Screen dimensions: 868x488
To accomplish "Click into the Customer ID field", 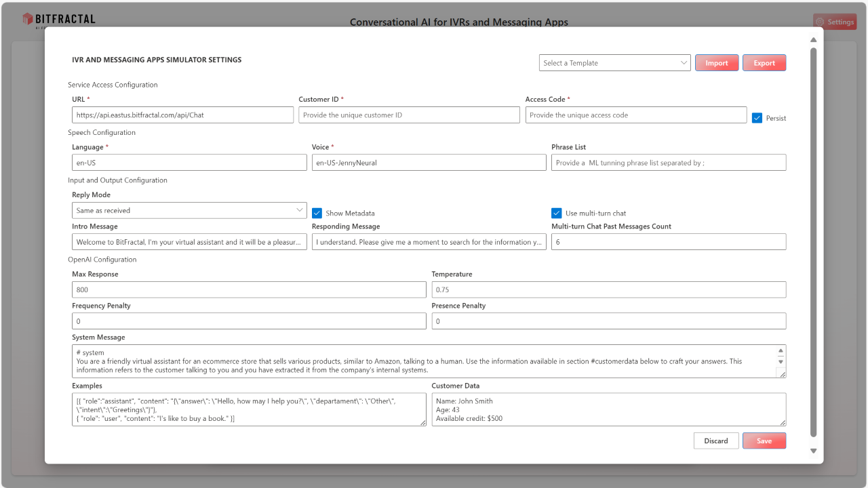I will 409,115.
